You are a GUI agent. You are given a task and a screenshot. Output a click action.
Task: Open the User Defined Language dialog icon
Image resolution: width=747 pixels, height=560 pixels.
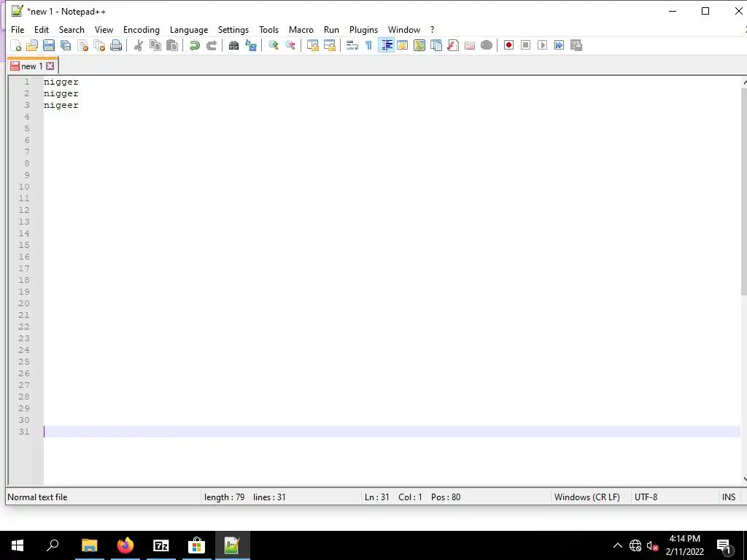[x=403, y=45]
